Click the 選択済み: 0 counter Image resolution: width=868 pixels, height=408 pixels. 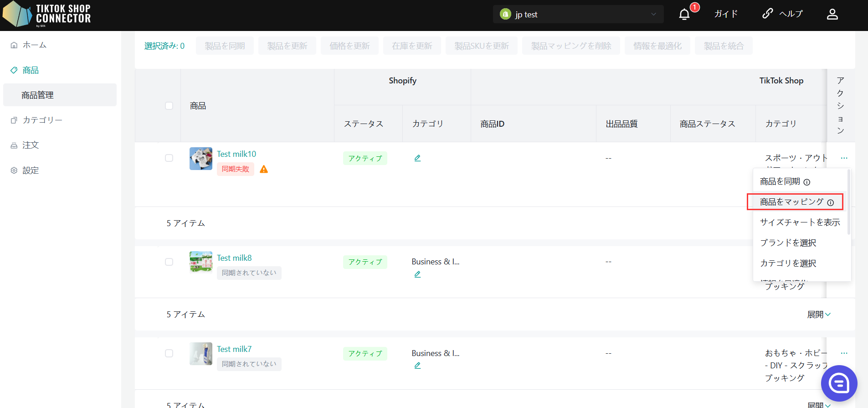pos(164,46)
